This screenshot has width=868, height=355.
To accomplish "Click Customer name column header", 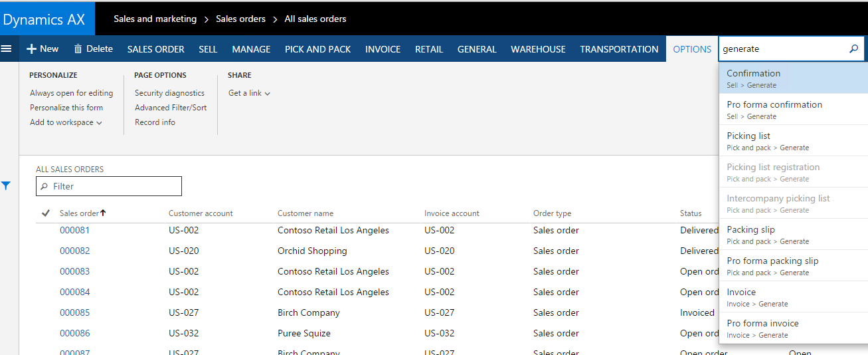I will pyautogui.click(x=305, y=213).
